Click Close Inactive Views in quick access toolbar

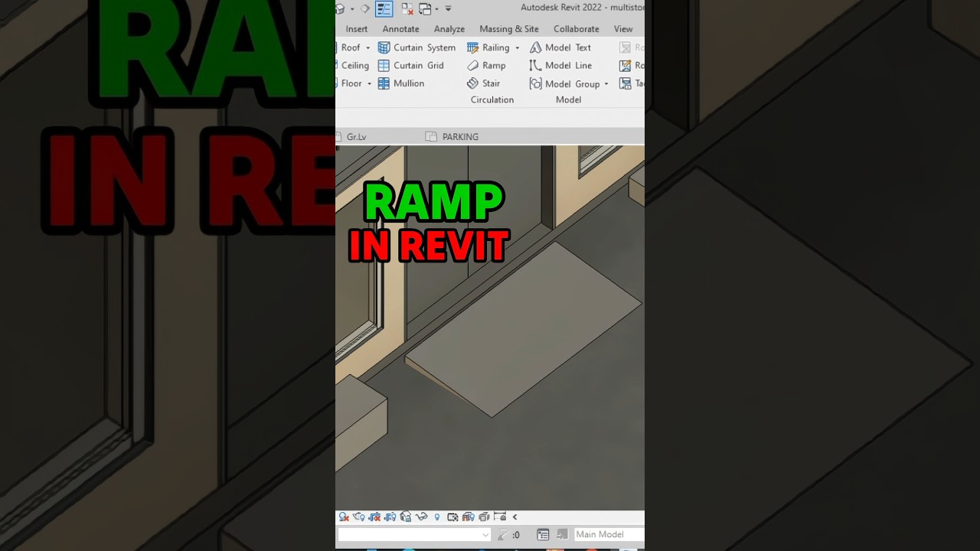point(408,9)
